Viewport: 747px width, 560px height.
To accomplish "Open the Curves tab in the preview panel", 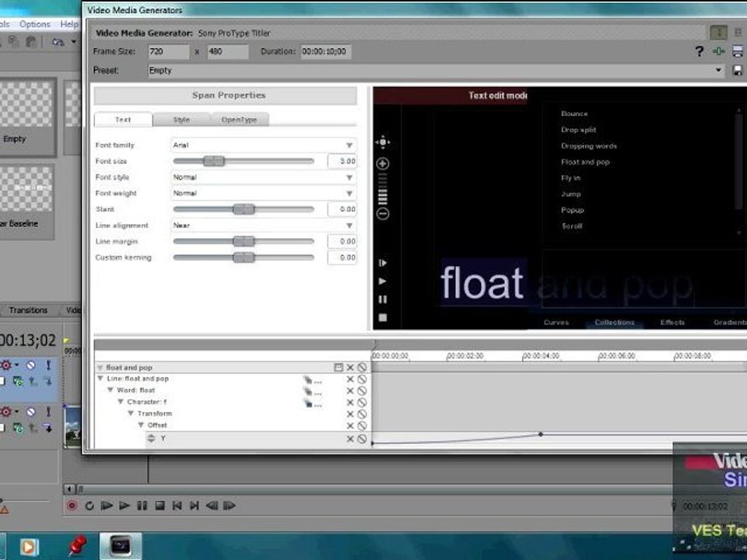I will 556,322.
